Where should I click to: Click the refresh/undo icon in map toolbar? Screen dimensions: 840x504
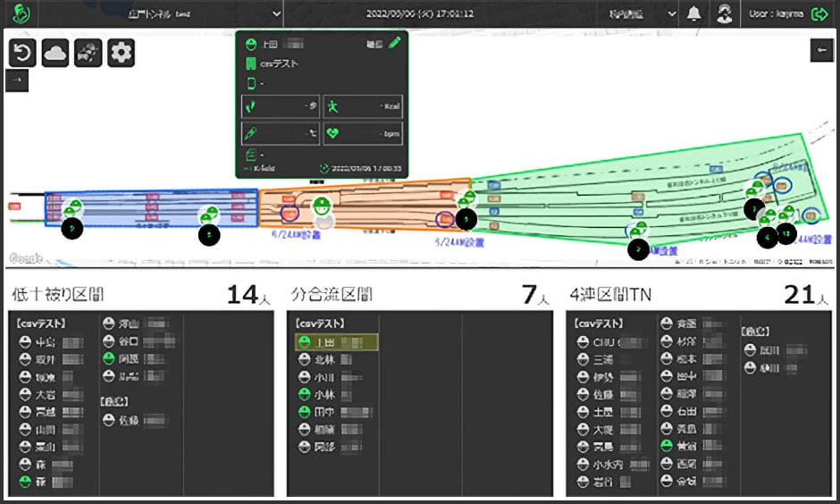(x=22, y=53)
